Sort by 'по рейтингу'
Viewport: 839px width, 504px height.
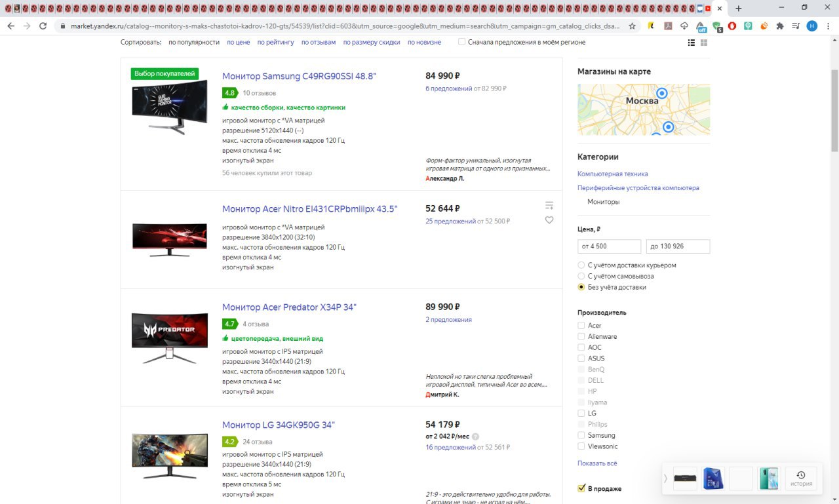276,42
